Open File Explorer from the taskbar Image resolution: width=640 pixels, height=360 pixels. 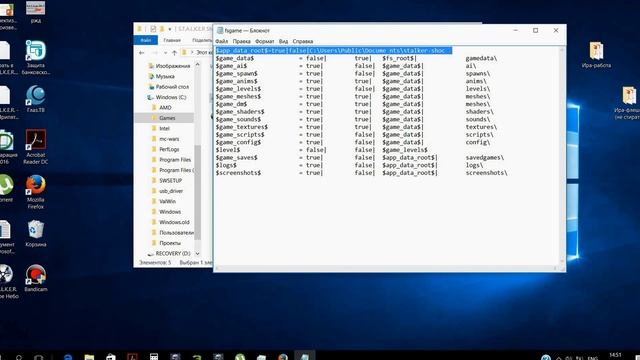coord(89,357)
